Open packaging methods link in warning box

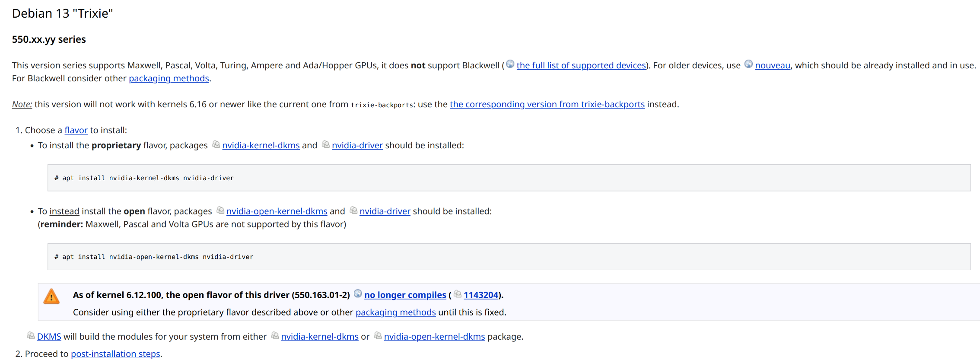click(x=396, y=312)
